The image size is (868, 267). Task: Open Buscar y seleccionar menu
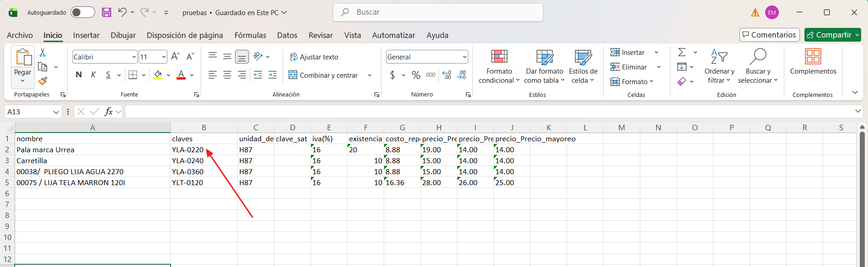pos(758,67)
